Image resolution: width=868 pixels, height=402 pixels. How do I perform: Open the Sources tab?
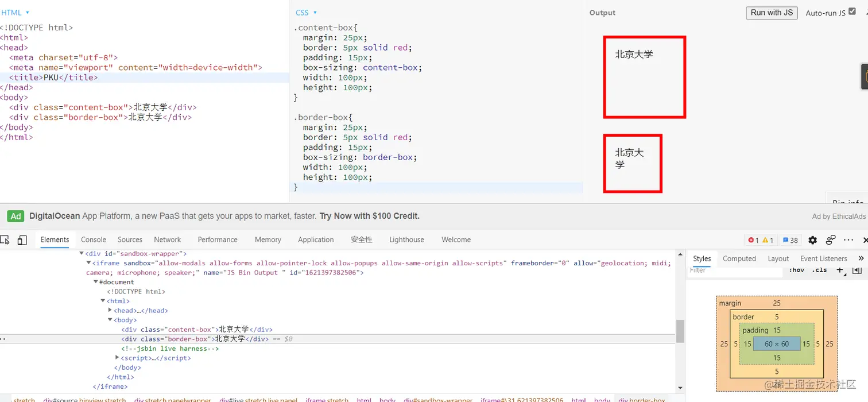click(x=130, y=239)
